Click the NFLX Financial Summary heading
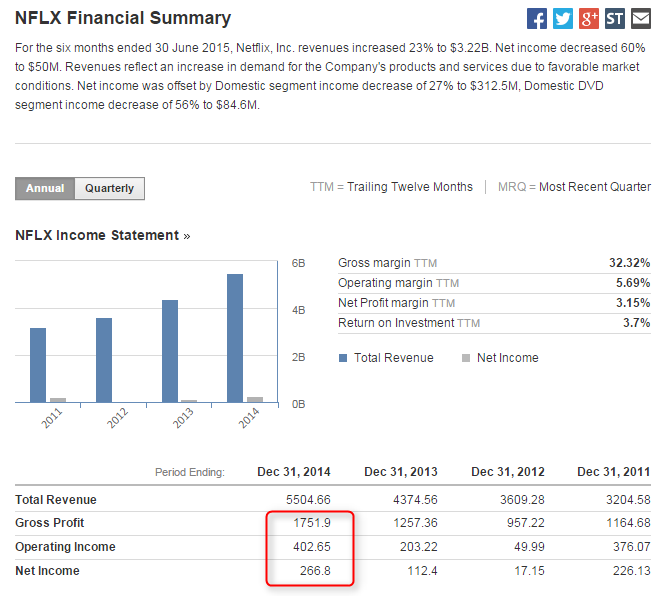This screenshot has height=596, width=667. 123,18
